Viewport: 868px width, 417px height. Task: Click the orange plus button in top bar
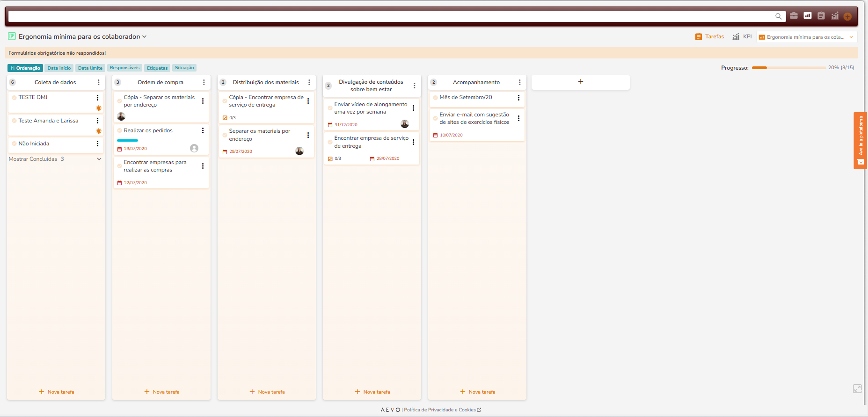click(x=847, y=16)
